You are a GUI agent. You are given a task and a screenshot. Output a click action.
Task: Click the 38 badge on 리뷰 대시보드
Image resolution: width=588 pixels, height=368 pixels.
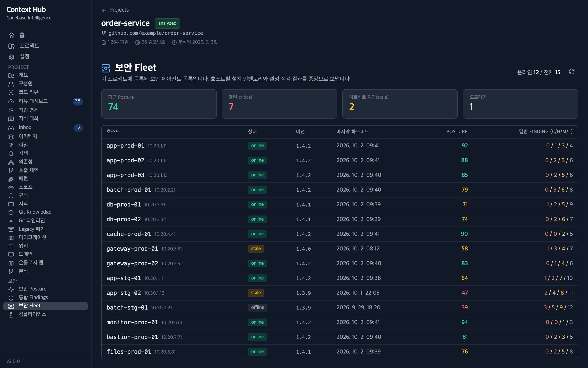pyautogui.click(x=78, y=101)
